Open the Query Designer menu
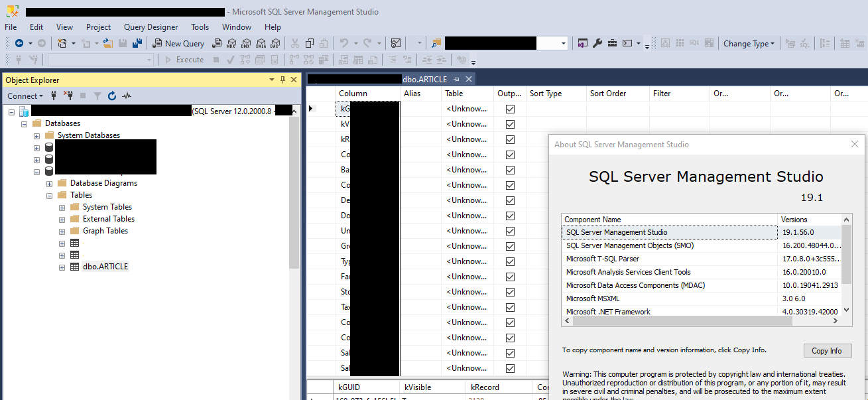Viewport: 868px width, 400px height. 151,27
